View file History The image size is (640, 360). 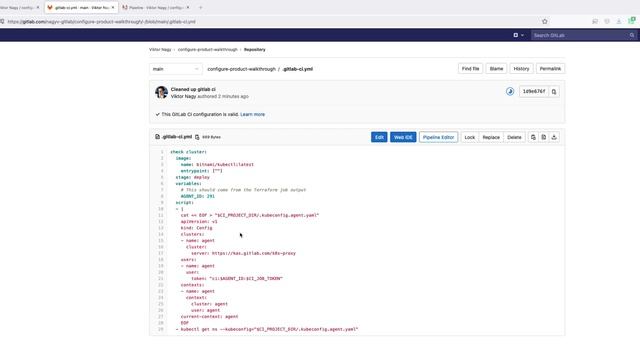point(521,69)
